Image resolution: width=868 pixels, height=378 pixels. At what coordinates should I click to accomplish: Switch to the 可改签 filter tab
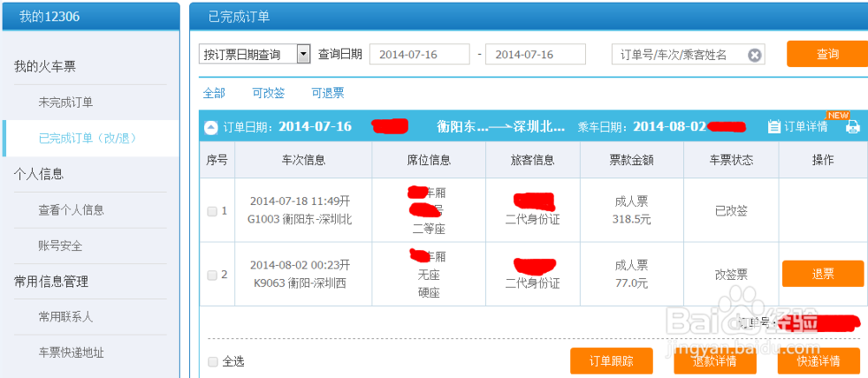pyautogui.click(x=268, y=93)
